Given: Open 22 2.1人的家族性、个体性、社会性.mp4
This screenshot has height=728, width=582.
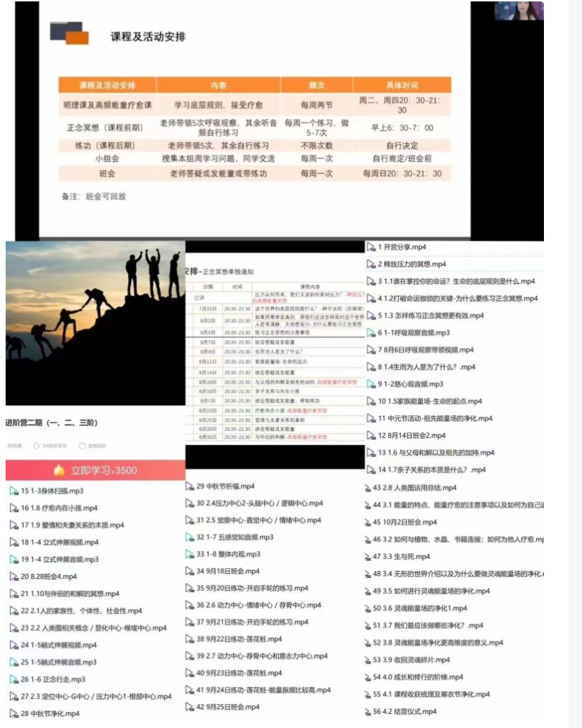Looking at the screenshot, I should coord(81,611).
